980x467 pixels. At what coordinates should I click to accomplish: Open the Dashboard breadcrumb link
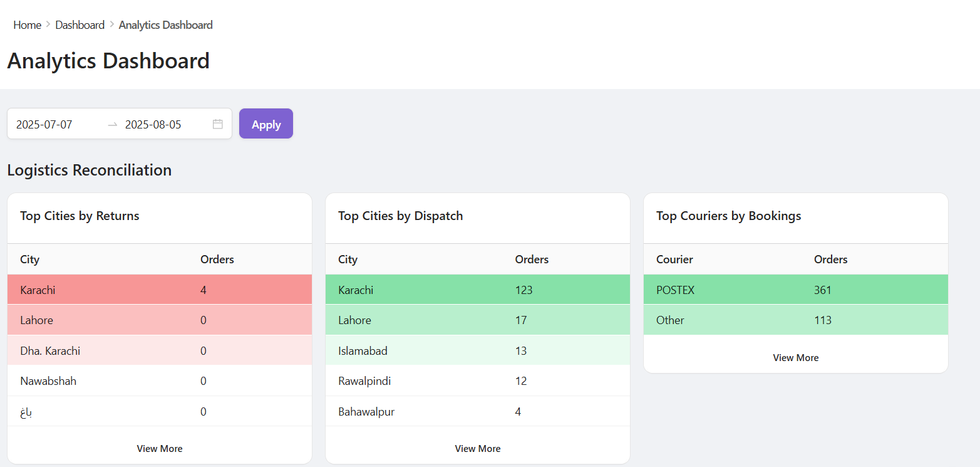pyautogui.click(x=80, y=25)
